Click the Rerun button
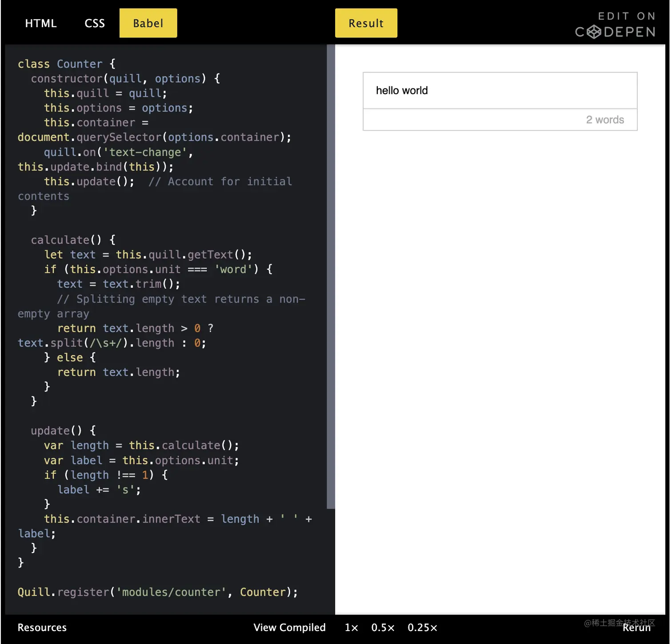Viewport: 672px width, 644px height. (636, 628)
